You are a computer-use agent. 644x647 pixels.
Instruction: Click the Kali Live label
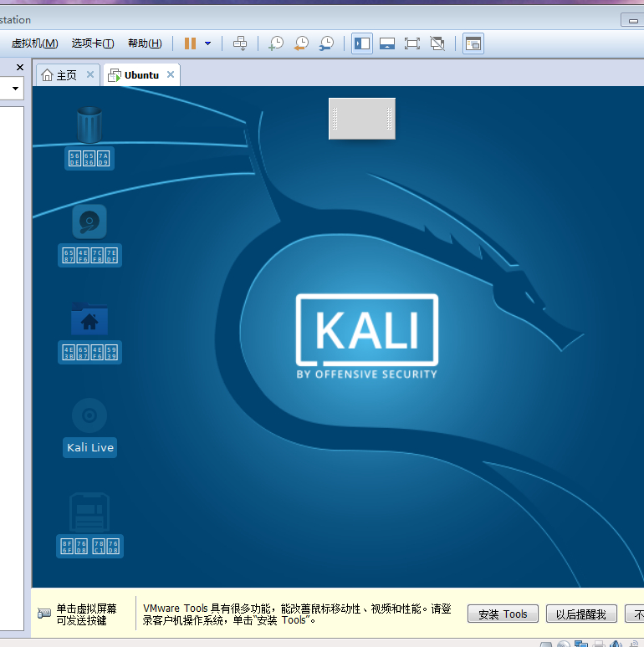[x=90, y=448]
